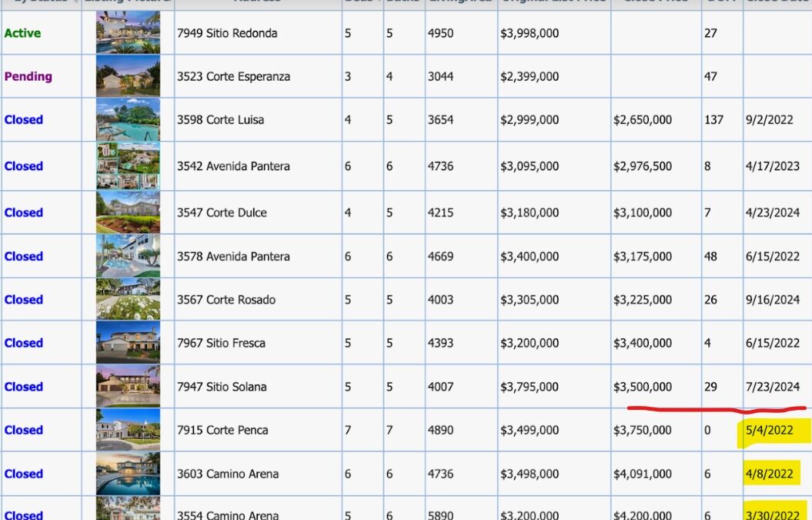
Task: Open the 7949 Sitio Redonda listing photo
Action: (128, 32)
